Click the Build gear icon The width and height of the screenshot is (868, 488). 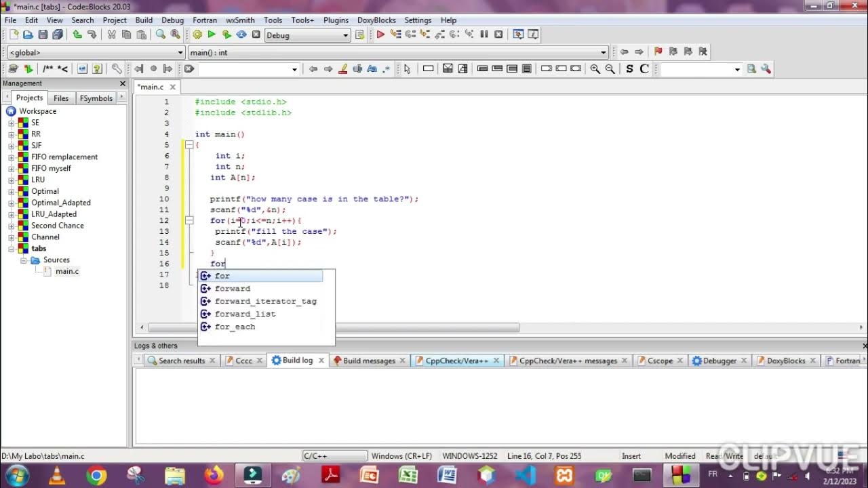pyautogui.click(x=197, y=35)
